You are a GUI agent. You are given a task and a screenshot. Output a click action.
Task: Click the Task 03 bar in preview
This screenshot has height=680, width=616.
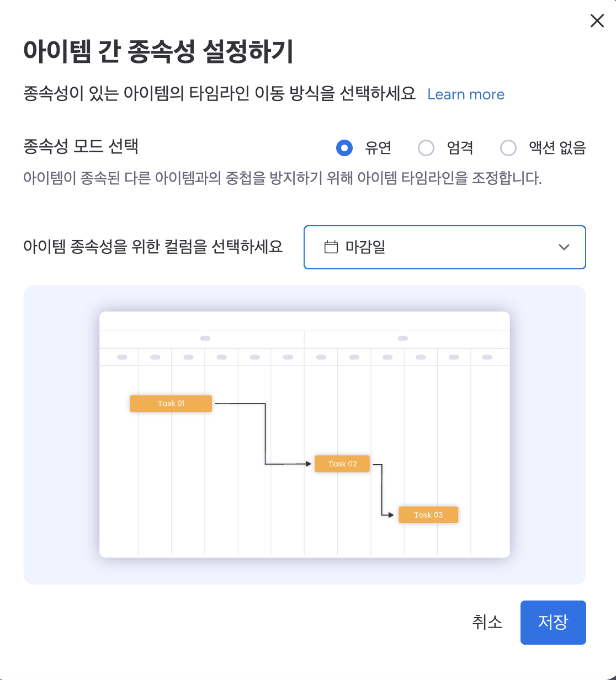(428, 515)
